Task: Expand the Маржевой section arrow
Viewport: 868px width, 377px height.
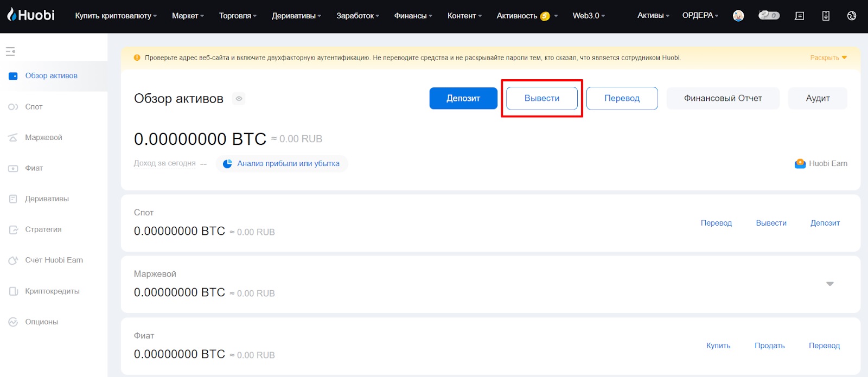Action: click(x=829, y=284)
